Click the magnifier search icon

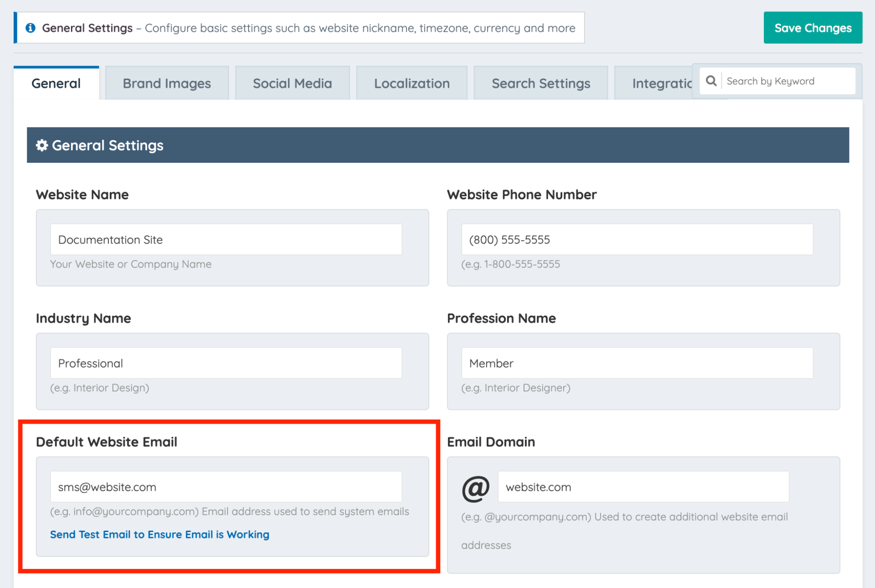711,81
